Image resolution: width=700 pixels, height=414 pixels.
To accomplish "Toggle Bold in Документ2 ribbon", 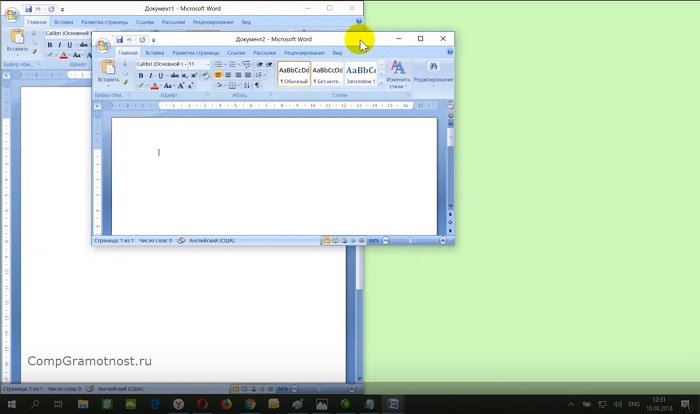I will pyautogui.click(x=141, y=75).
